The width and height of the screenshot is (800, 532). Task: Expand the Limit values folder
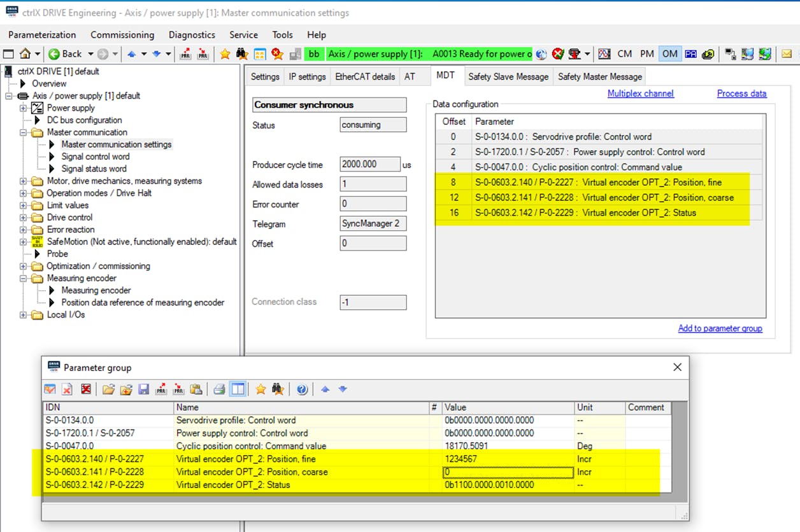tap(24, 206)
